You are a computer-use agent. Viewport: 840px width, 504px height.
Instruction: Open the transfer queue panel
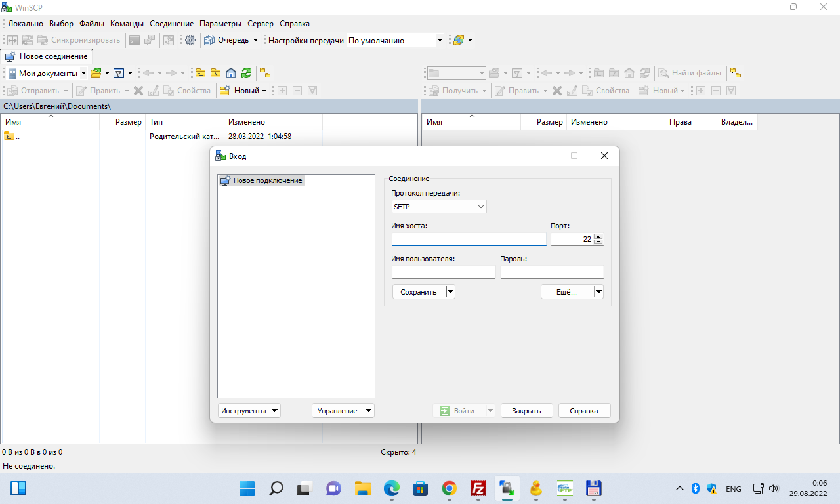pos(226,40)
